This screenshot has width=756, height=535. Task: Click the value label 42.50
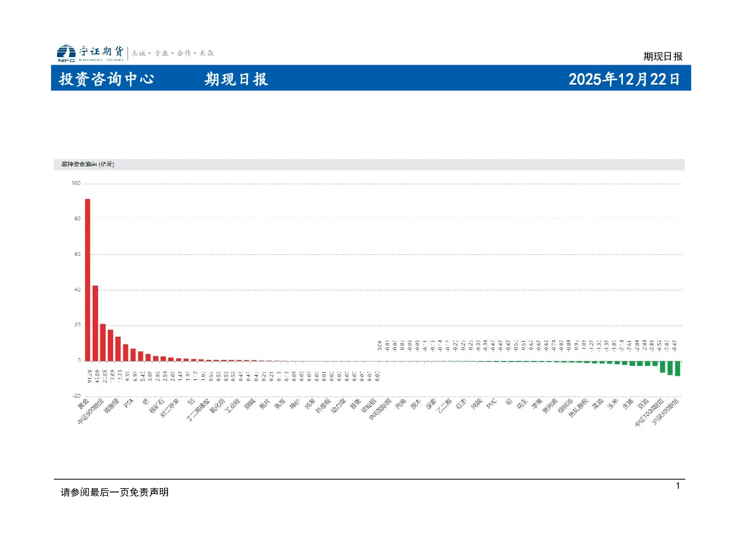pyautogui.click(x=96, y=376)
